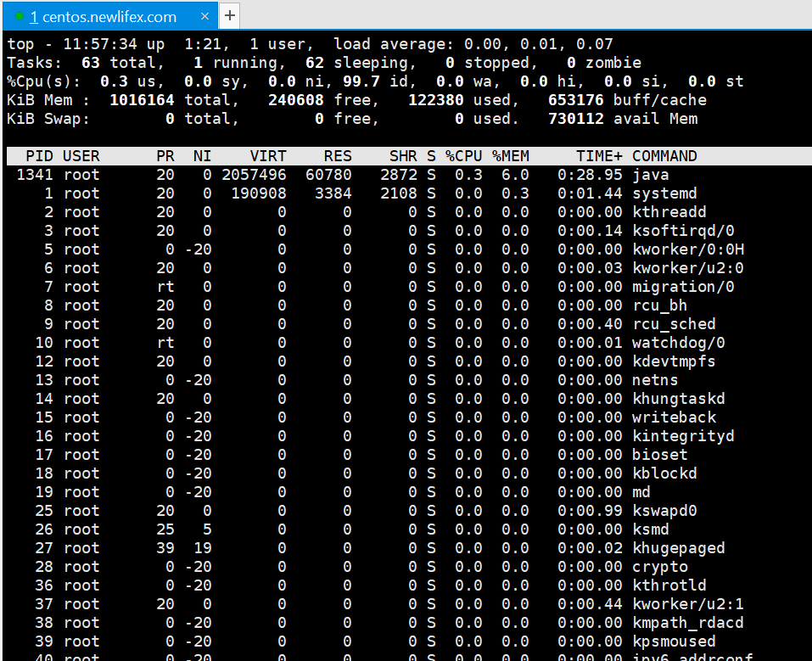Click the 62 sleeping tasks value
Image resolution: width=812 pixels, height=661 pixels.
pos(314,63)
